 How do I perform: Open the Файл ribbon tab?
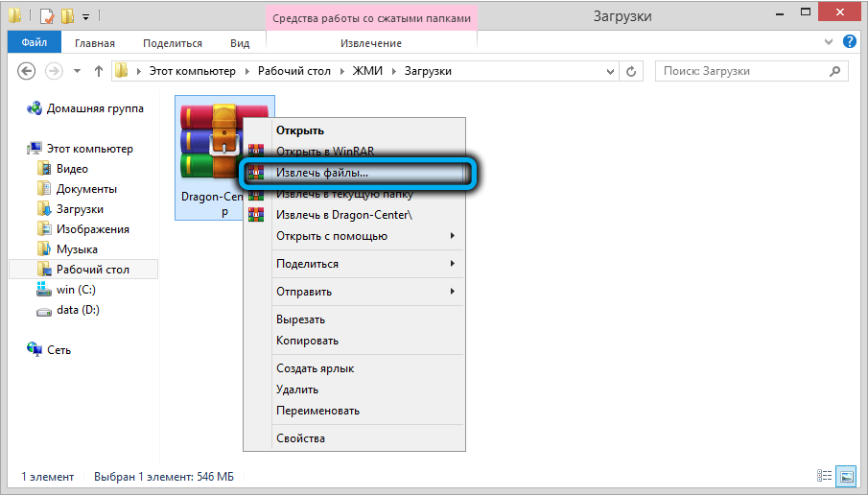(x=34, y=43)
